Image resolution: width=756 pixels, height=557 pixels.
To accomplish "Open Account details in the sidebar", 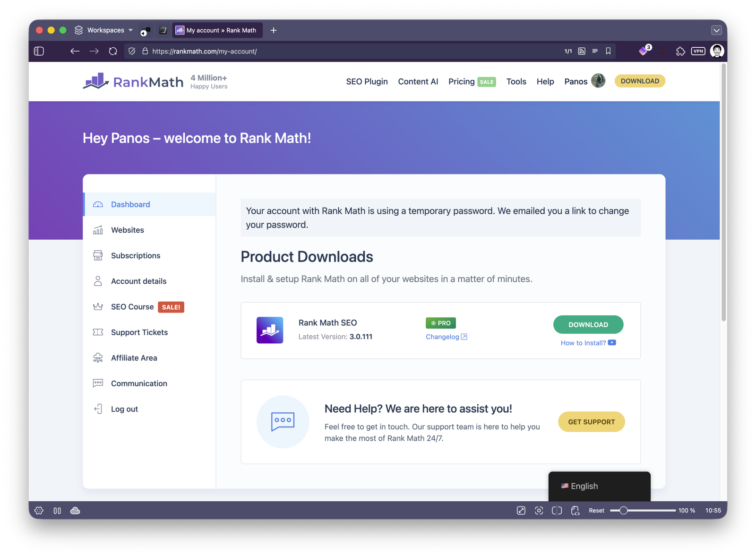I will [149, 281].
